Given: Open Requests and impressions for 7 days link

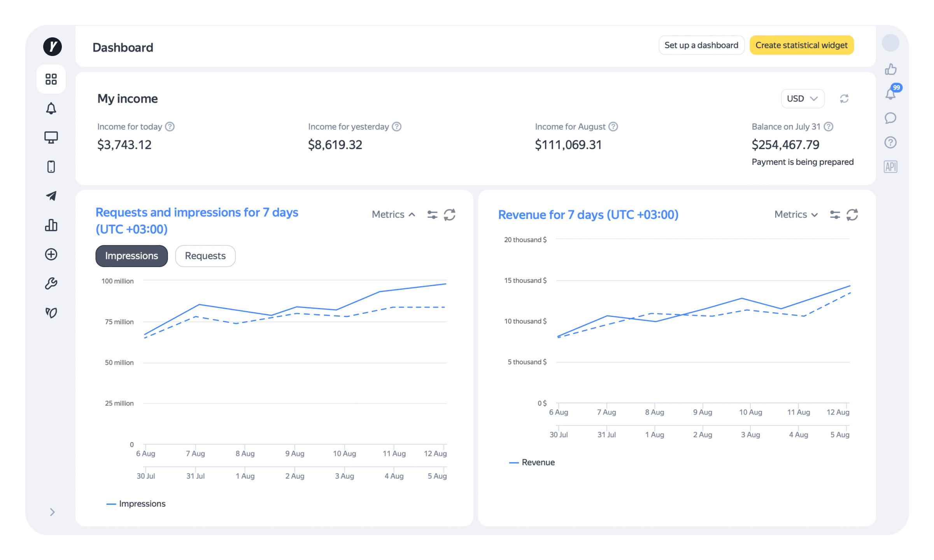Looking at the screenshot, I should [x=197, y=220].
